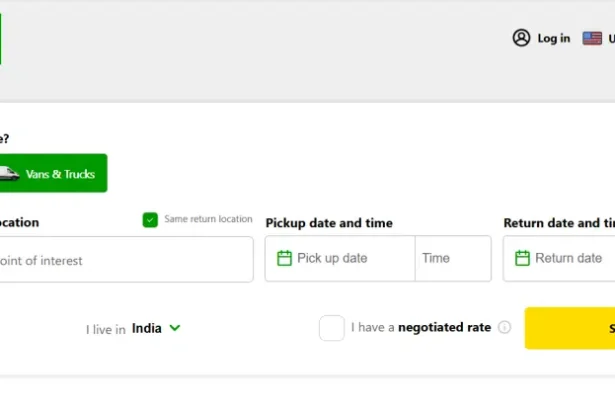Screen dimensions: 615x410
Task: Click the US flag region icon
Action: [x=593, y=38]
